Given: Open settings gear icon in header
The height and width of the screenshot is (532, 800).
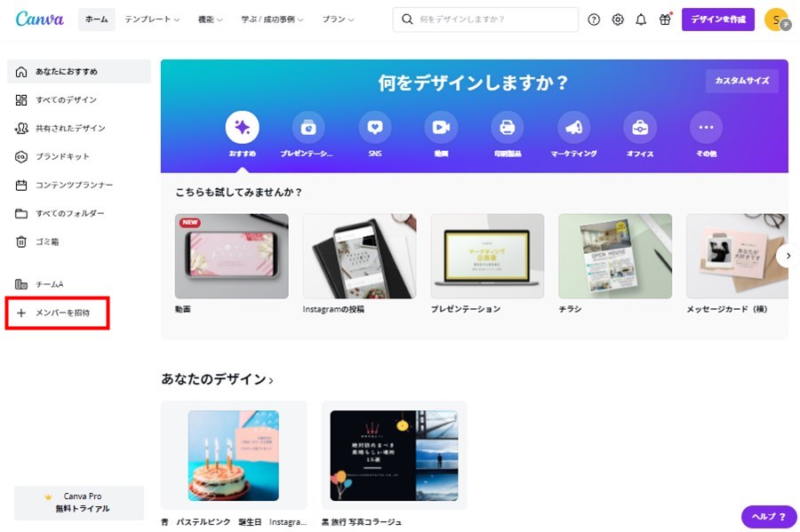Looking at the screenshot, I should 618,20.
